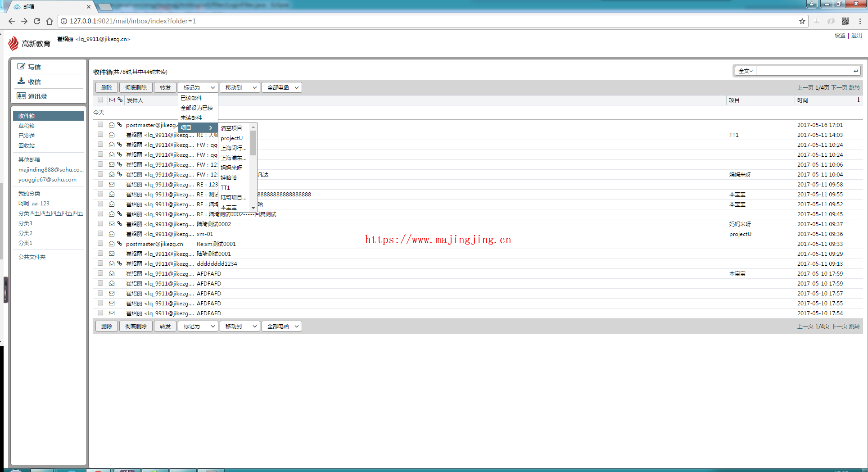This screenshot has height=472, width=868.
Task: Click the search submit arrow icon
Action: pyautogui.click(x=855, y=71)
